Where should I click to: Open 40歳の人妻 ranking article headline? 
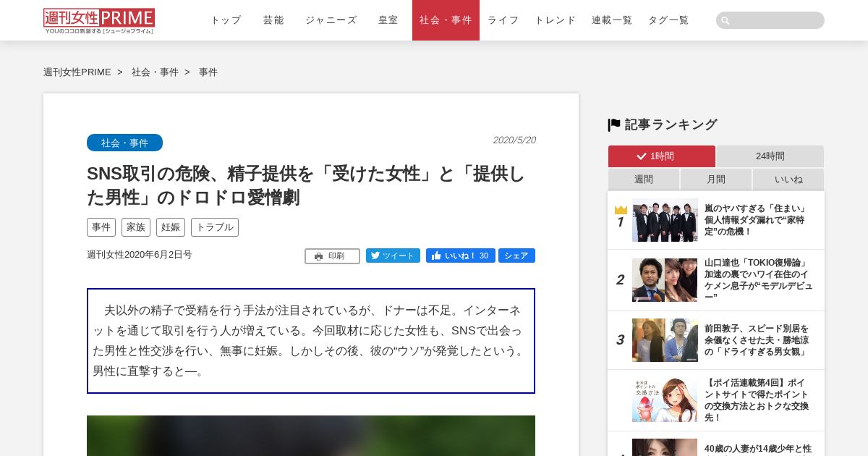758,449
